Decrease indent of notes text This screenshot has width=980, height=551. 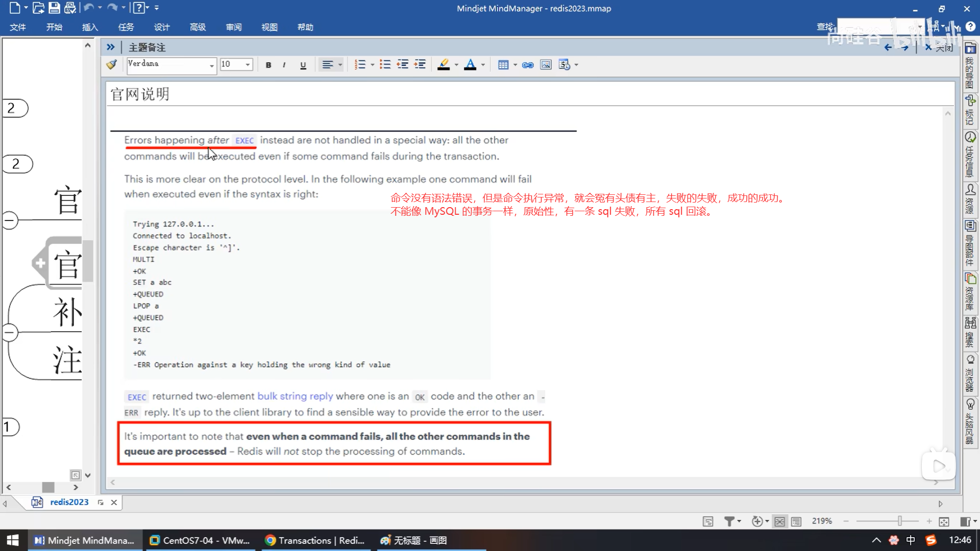click(403, 65)
